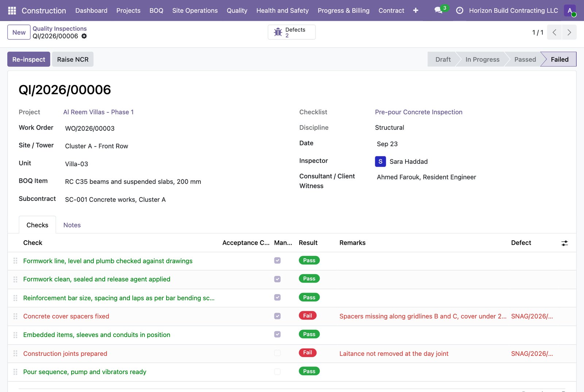Click the plus icon in top navbar

[415, 11]
